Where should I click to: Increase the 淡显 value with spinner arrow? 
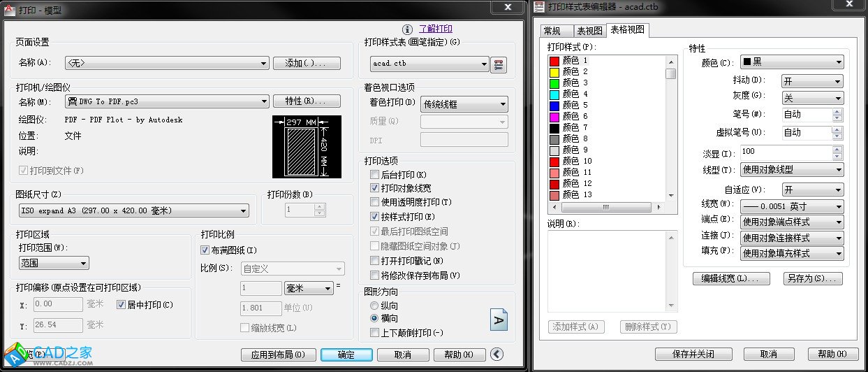838,149
